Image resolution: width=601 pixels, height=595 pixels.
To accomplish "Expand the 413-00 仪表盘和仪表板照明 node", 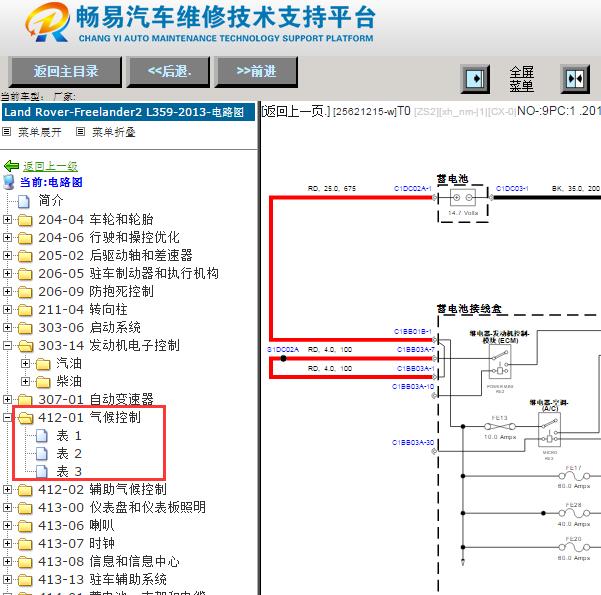I will (7, 508).
